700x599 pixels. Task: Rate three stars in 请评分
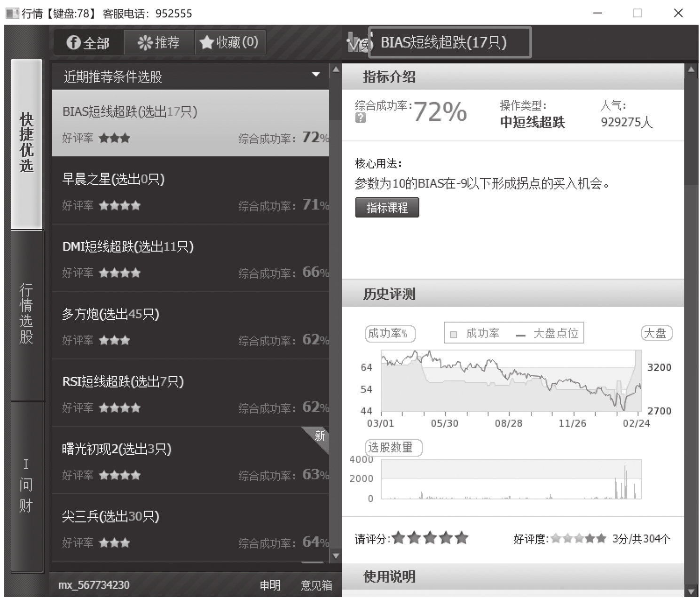430,538
